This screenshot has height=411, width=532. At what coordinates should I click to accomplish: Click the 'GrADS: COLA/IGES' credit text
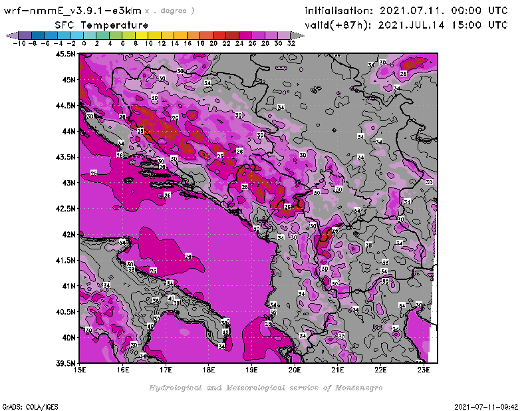coord(30,407)
